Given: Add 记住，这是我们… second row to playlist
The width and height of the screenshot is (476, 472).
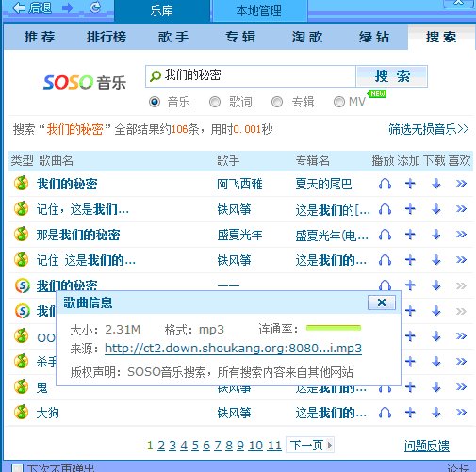Looking at the screenshot, I should [410, 209].
